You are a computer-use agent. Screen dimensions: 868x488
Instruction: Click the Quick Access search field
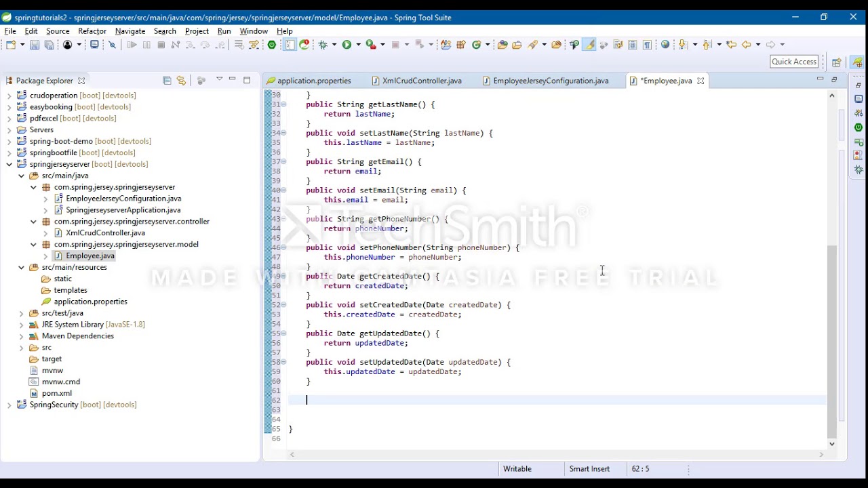point(794,62)
